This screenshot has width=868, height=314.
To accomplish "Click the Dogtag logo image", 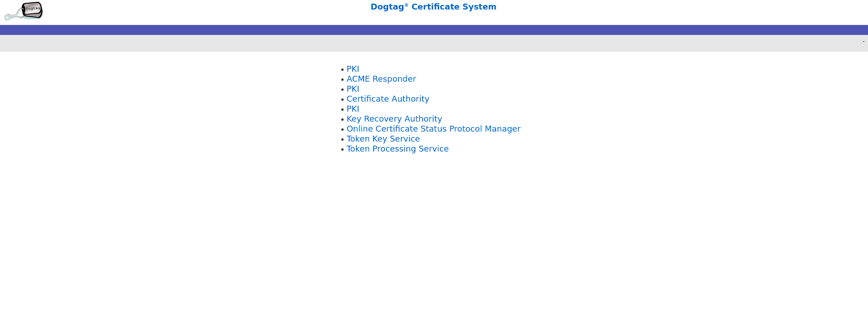I will [24, 11].
